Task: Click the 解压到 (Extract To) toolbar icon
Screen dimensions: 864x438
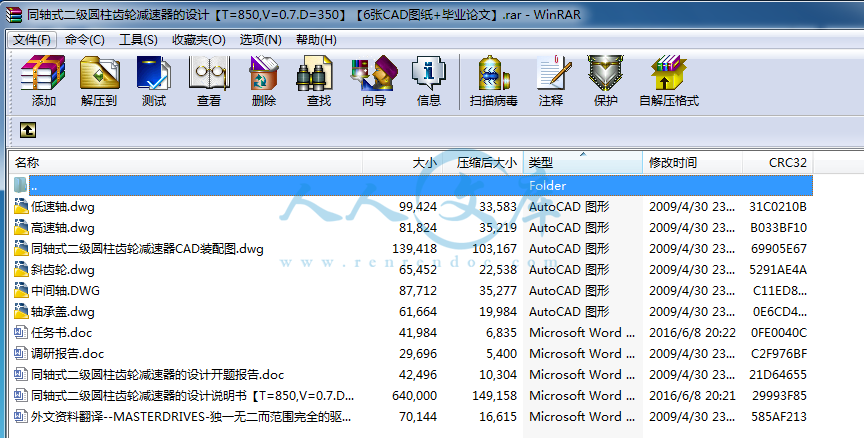Action: (x=99, y=73)
